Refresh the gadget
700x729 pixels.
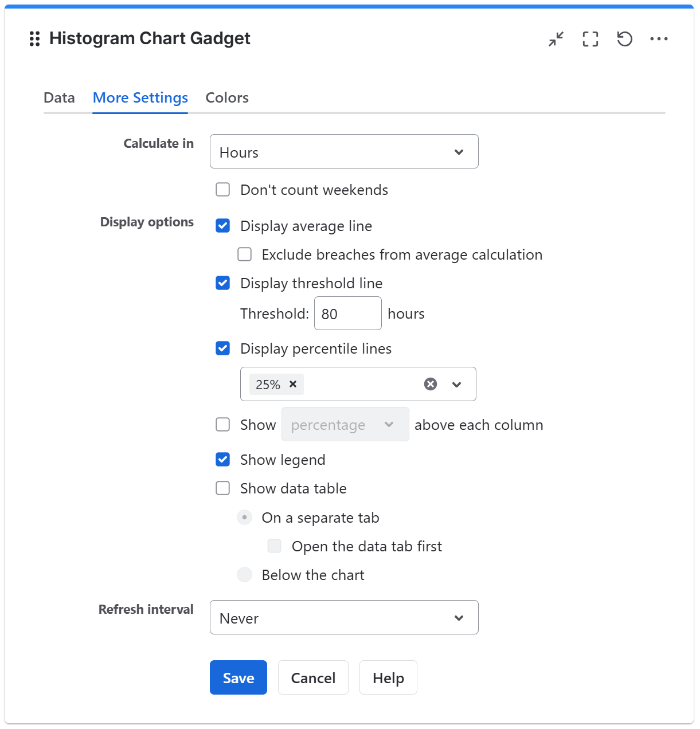(625, 39)
